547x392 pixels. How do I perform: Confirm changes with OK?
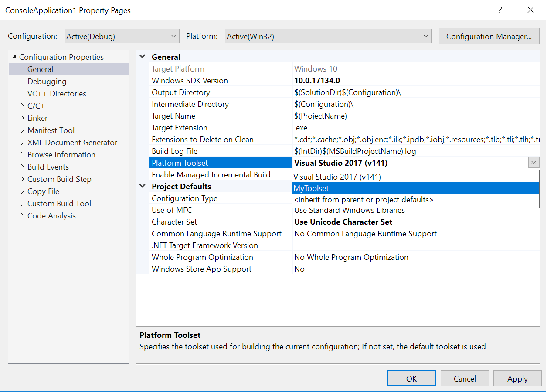tap(411, 378)
